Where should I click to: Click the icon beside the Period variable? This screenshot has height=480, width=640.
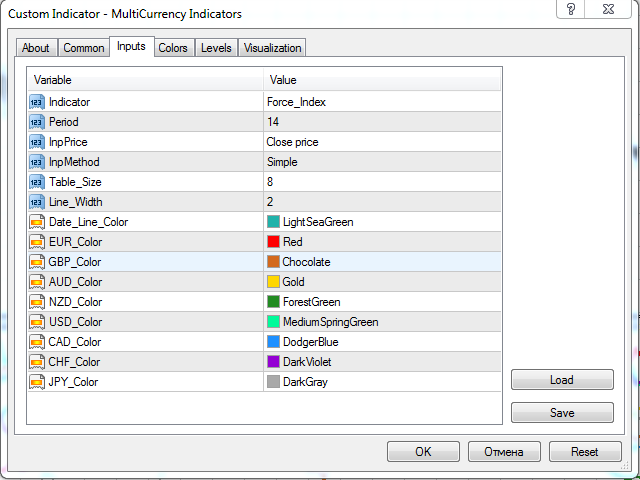point(37,122)
